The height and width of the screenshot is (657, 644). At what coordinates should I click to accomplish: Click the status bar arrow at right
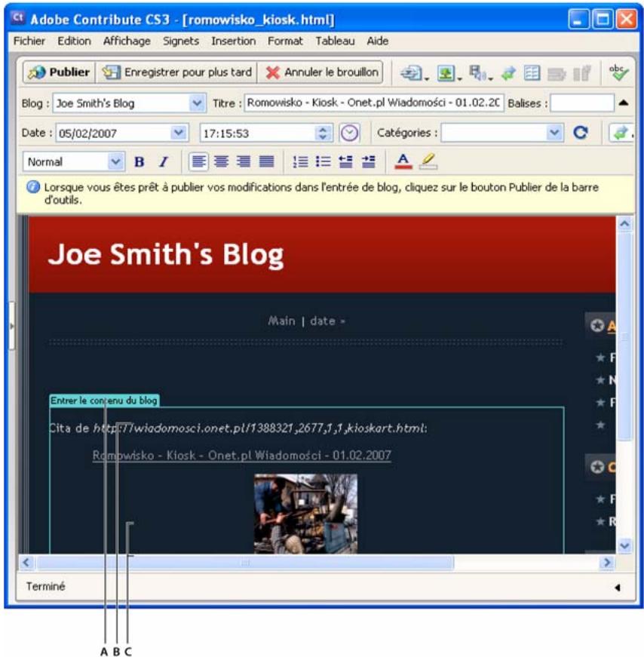pos(618,588)
